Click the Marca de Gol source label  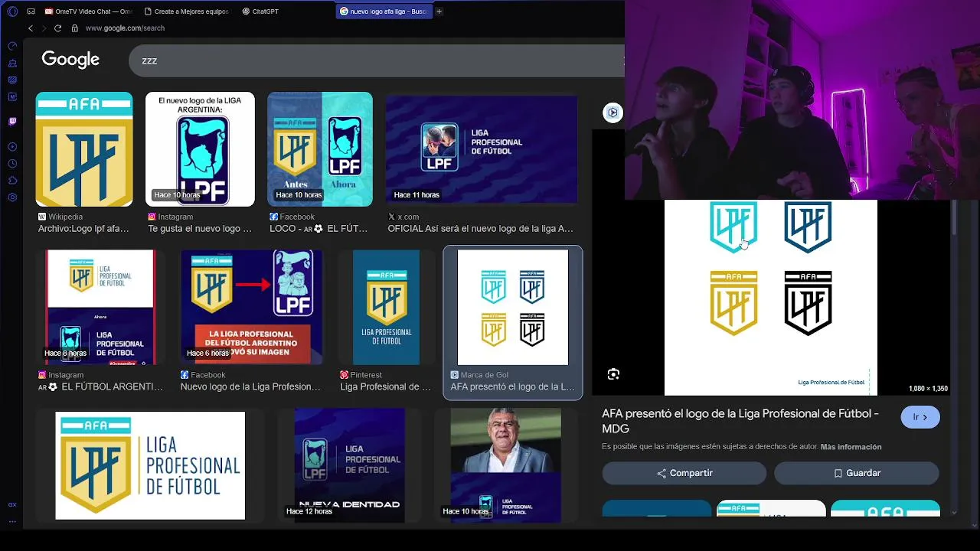click(x=485, y=375)
